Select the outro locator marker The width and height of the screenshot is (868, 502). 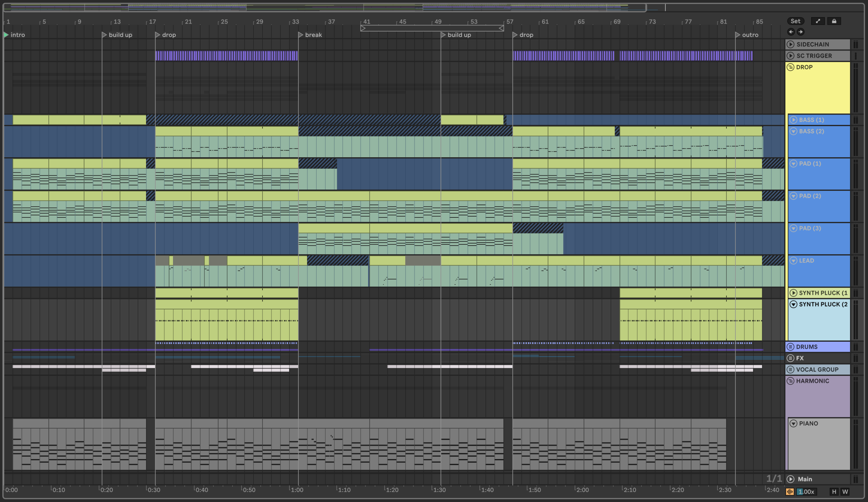pos(737,35)
